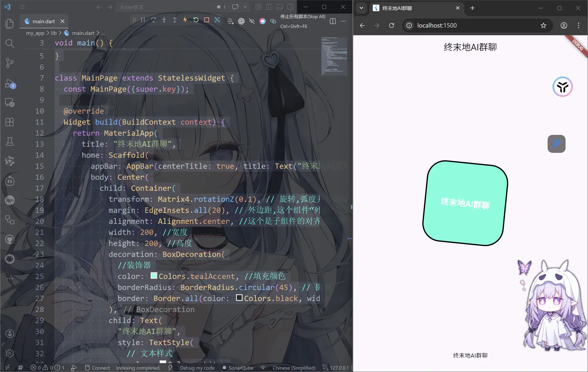Open the Manage gear in activity bar
The width and height of the screenshot is (588, 372).
(x=10, y=353)
